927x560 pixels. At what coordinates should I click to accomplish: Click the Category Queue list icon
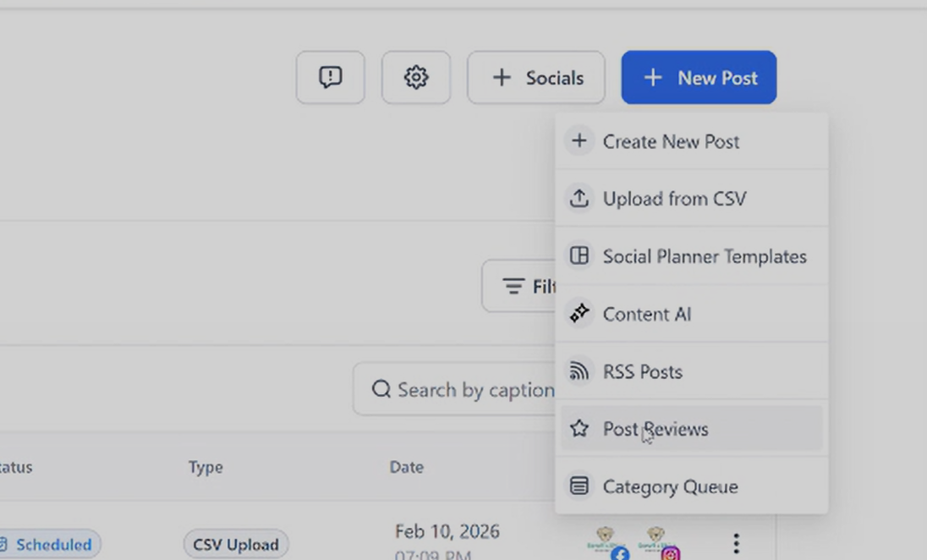(579, 486)
